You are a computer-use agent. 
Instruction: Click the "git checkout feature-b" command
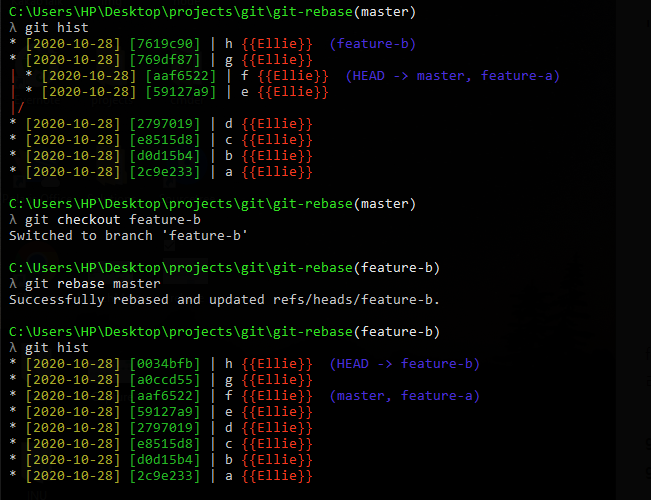coord(113,220)
